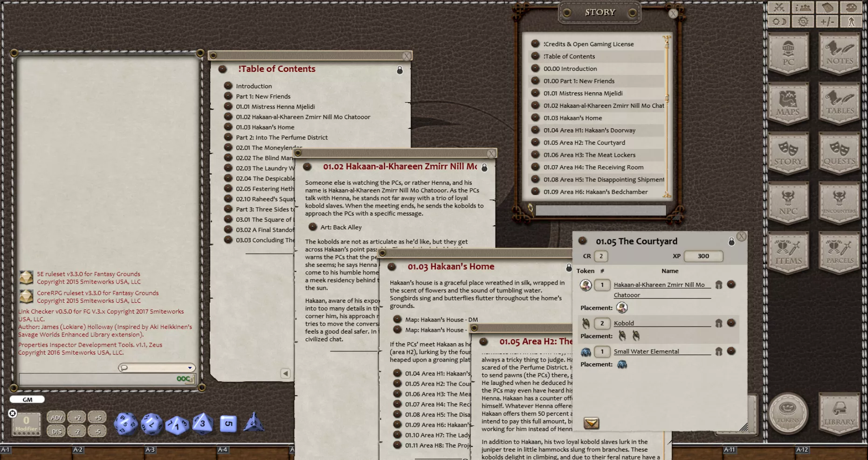
Task: Toggle the +5 modifier button
Action: click(x=97, y=418)
